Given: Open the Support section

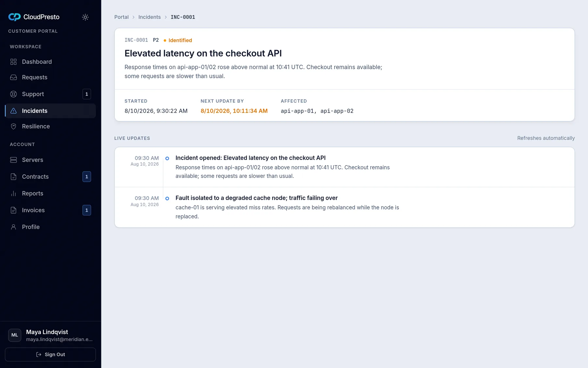Looking at the screenshot, I should [50, 94].
